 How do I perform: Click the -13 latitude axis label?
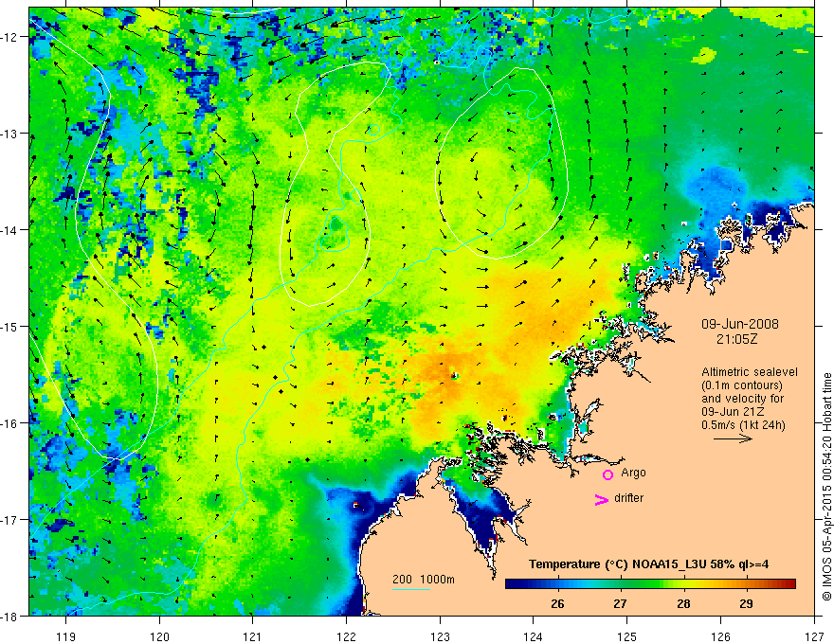[x=10, y=134]
